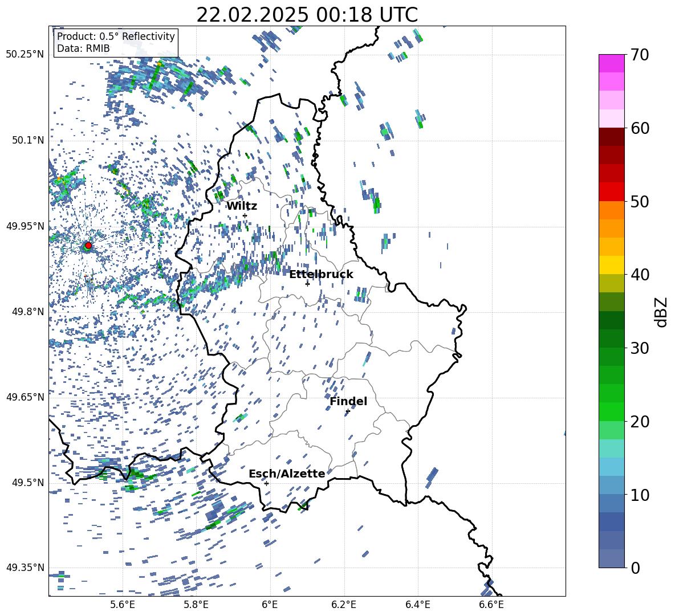Click the 5.6°E longitude label
The height and width of the screenshot is (616, 675).
(122, 605)
